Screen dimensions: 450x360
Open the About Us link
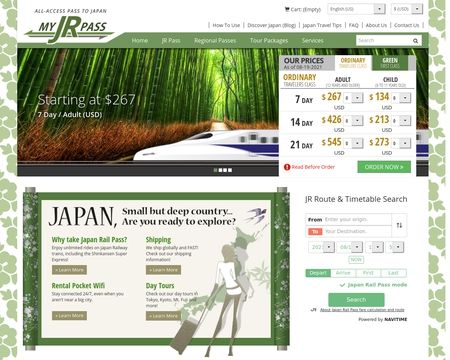376,25
